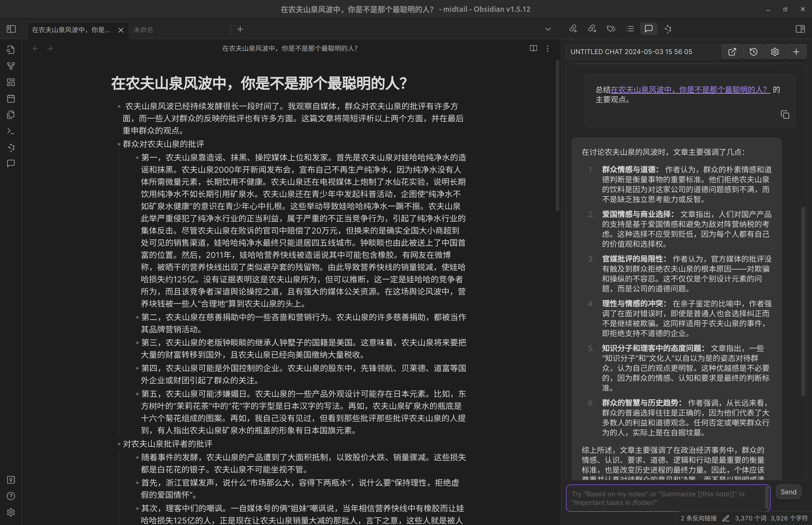
Task: Click 2 条反向链接 in status bar
Action: click(699, 518)
